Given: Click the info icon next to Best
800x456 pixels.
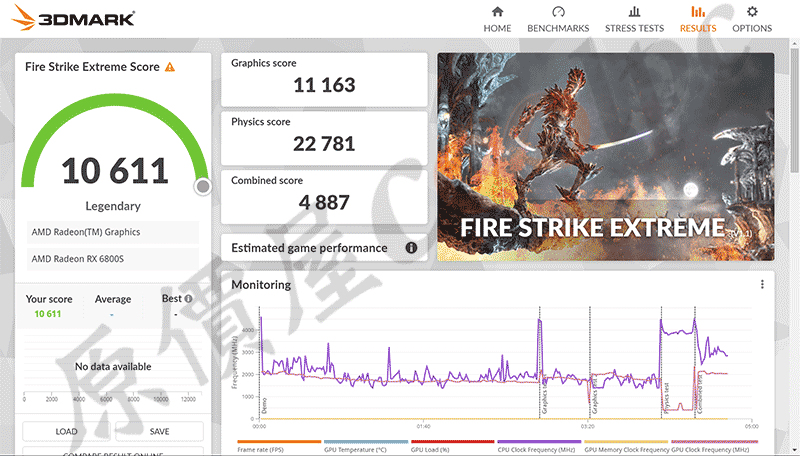Looking at the screenshot, I should coord(188,299).
